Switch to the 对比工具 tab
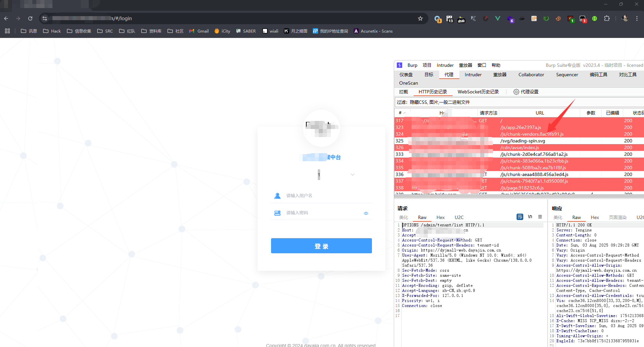The height and width of the screenshot is (347, 644). (628, 75)
